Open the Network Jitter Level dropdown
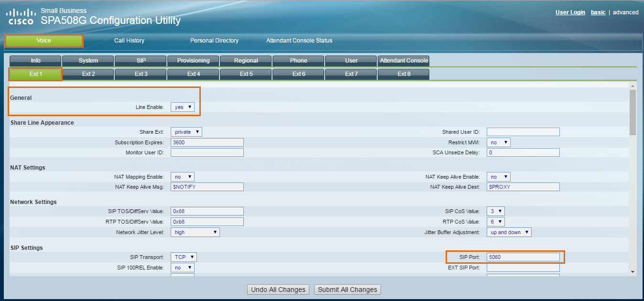This screenshot has width=644, height=301. (x=195, y=232)
